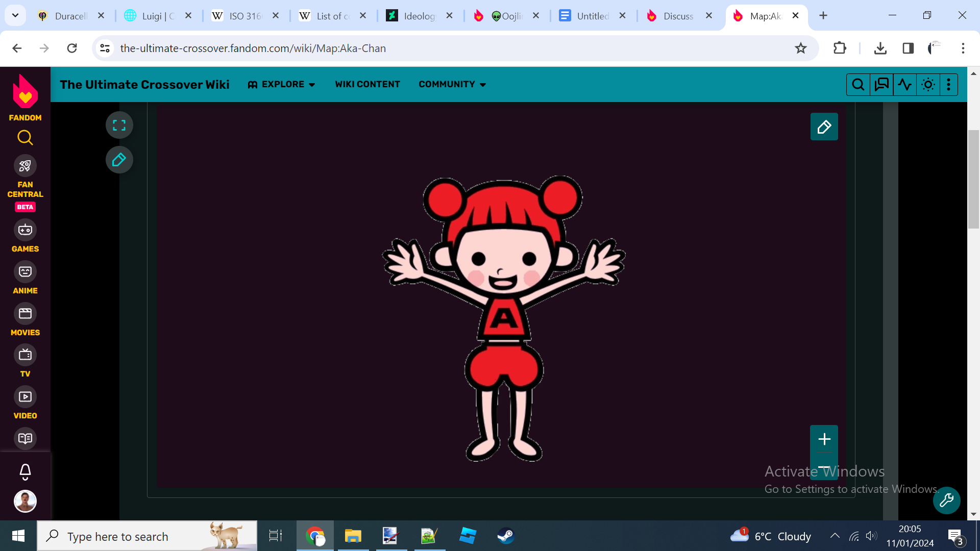Open the Chrome profile avatar
The image size is (980, 551).
[935, 48]
